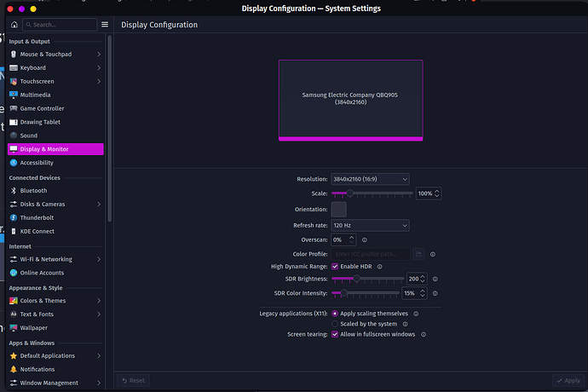The height and width of the screenshot is (392, 588).
Task: Adjust the Scale slider
Action: point(372,193)
